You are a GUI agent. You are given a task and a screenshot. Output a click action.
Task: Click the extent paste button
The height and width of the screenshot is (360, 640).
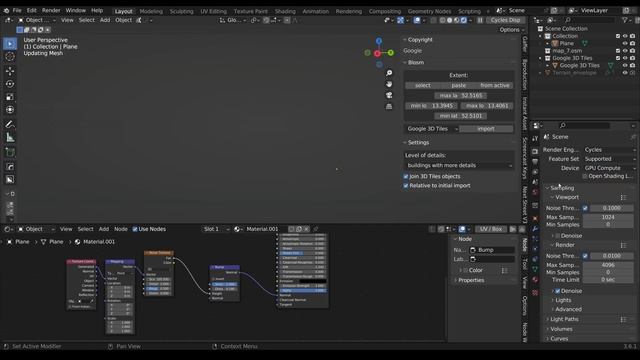459,85
